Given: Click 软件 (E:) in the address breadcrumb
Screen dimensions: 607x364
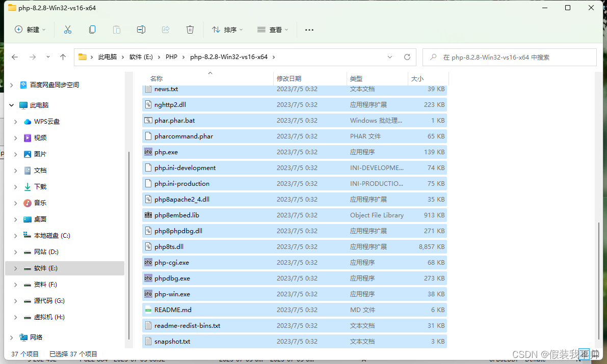Looking at the screenshot, I should (141, 57).
